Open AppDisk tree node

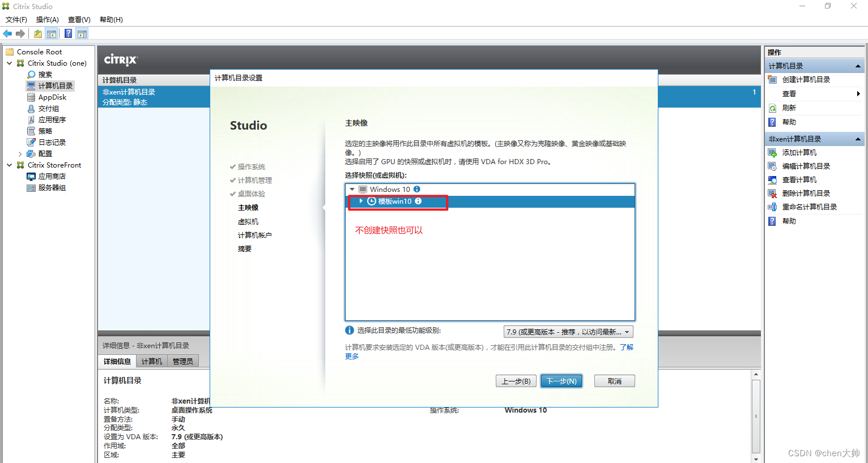click(x=52, y=97)
